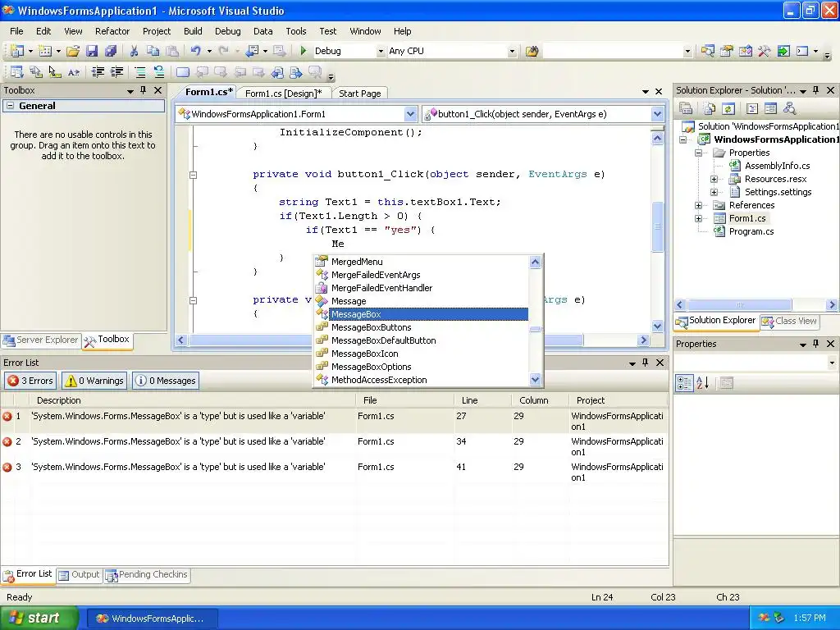The image size is (840, 630).
Task: Click the WindowsFormsApplic... taskbar button
Action: (x=152, y=619)
